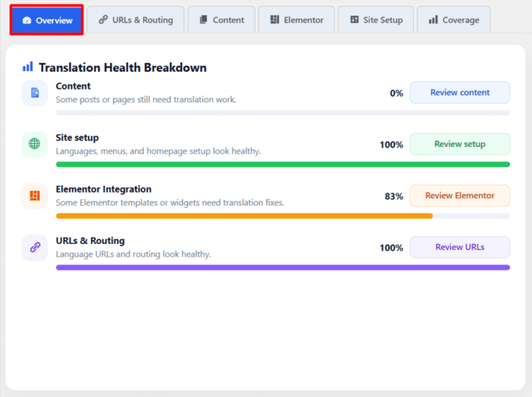Switch to the Elementor tab
532x397 pixels.
coord(297,20)
